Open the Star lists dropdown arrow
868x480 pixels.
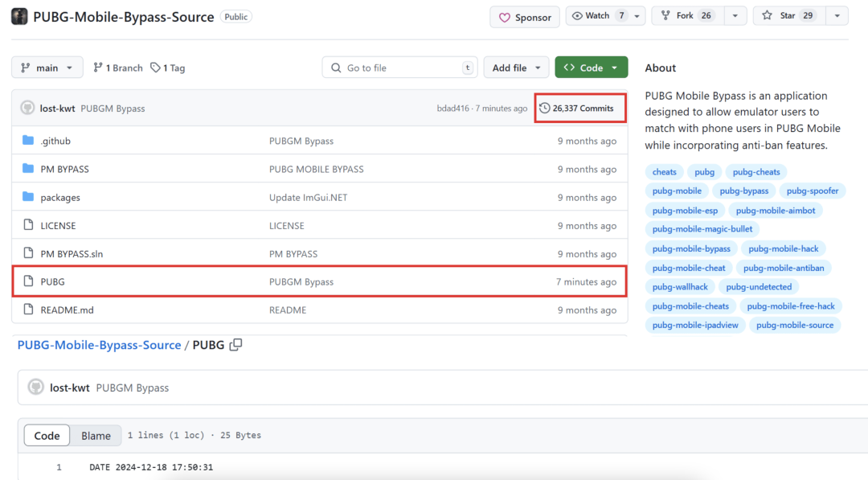(837, 16)
